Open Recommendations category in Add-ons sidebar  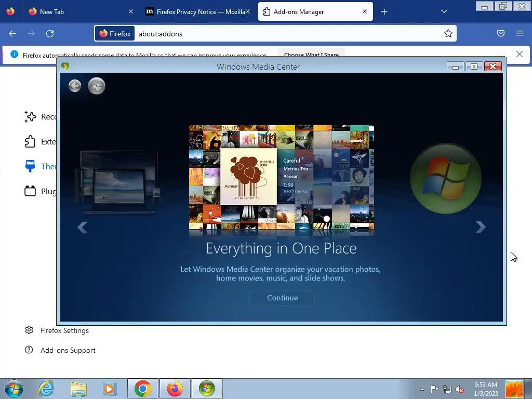(x=40, y=117)
